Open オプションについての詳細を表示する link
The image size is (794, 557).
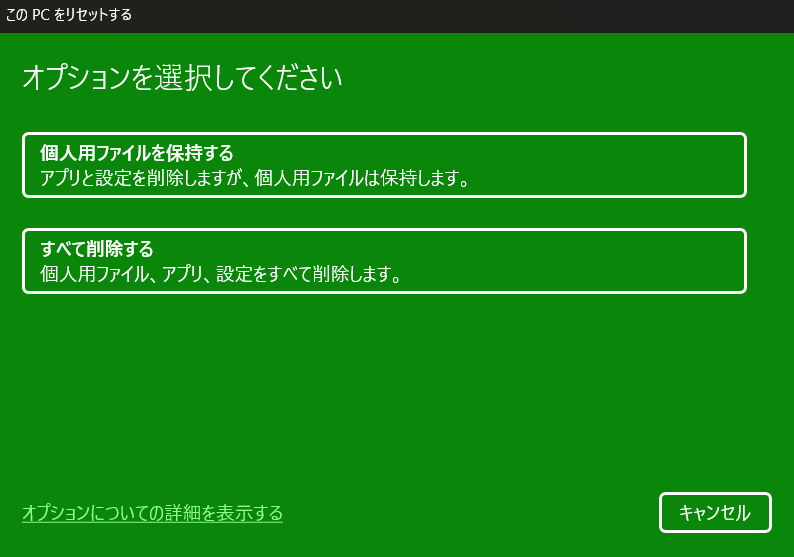pos(152,513)
